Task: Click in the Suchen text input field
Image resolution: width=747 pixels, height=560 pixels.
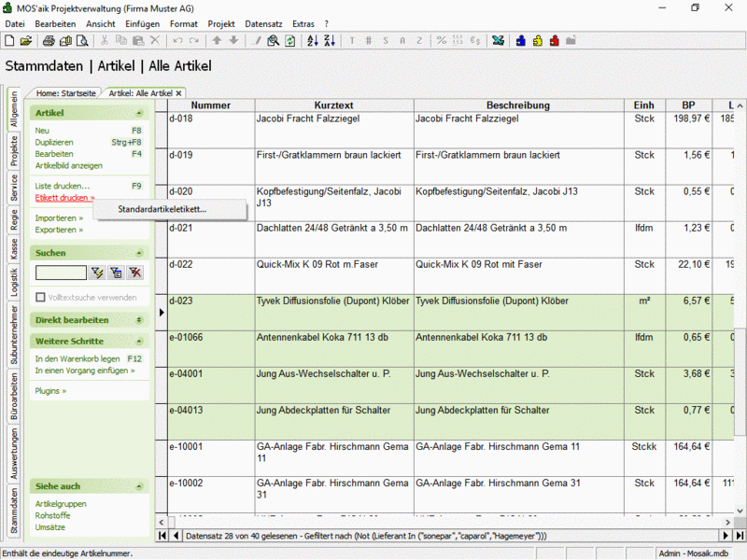Action: 61,273
